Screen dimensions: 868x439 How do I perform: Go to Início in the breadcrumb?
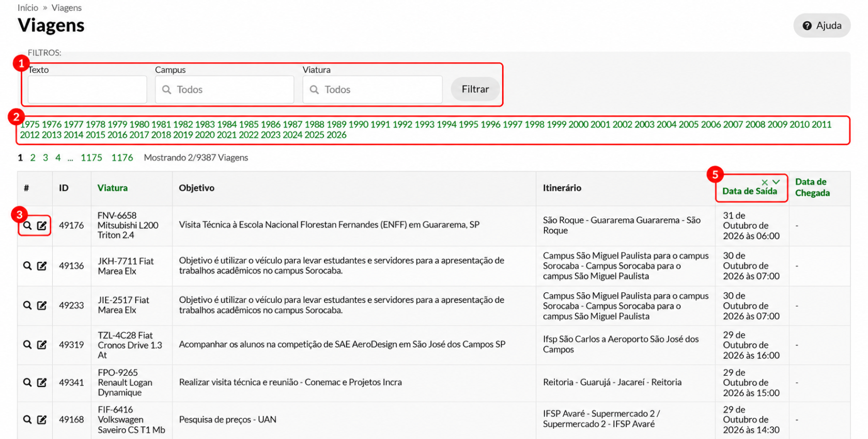[x=28, y=8]
